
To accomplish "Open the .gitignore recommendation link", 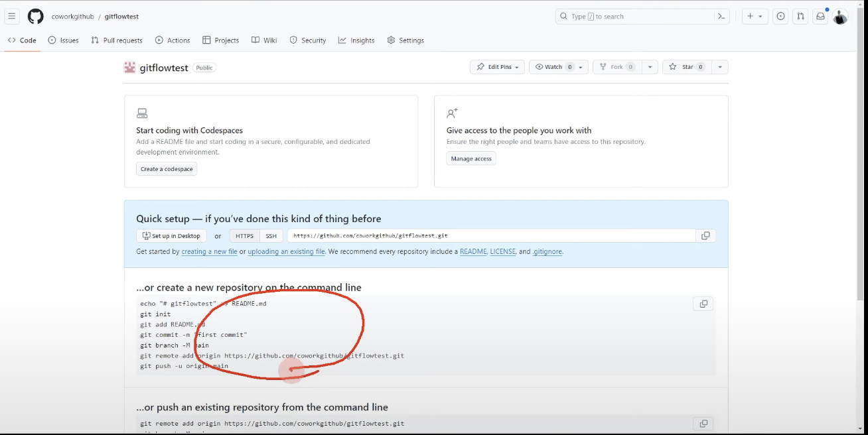I will pos(547,252).
